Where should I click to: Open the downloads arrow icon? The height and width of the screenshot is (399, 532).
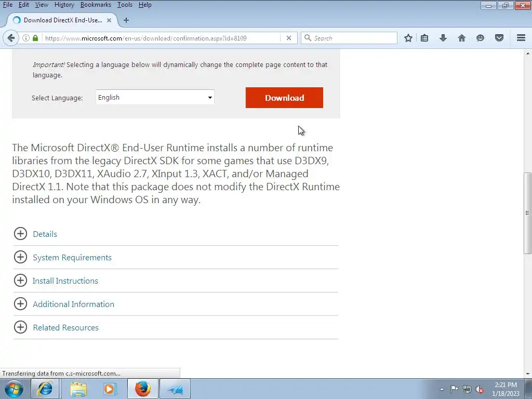pyautogui.click(x=443, y=38)
